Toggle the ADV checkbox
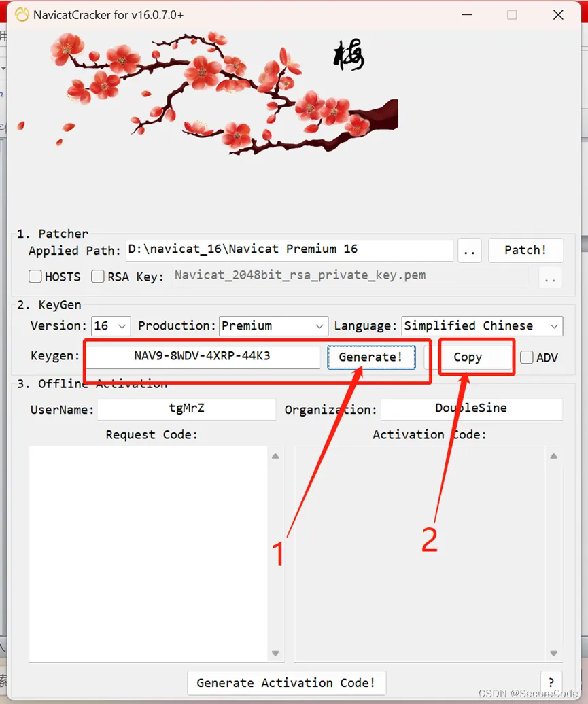The height and width of the screenshot is (704, 588). click(x=526, y=357)
